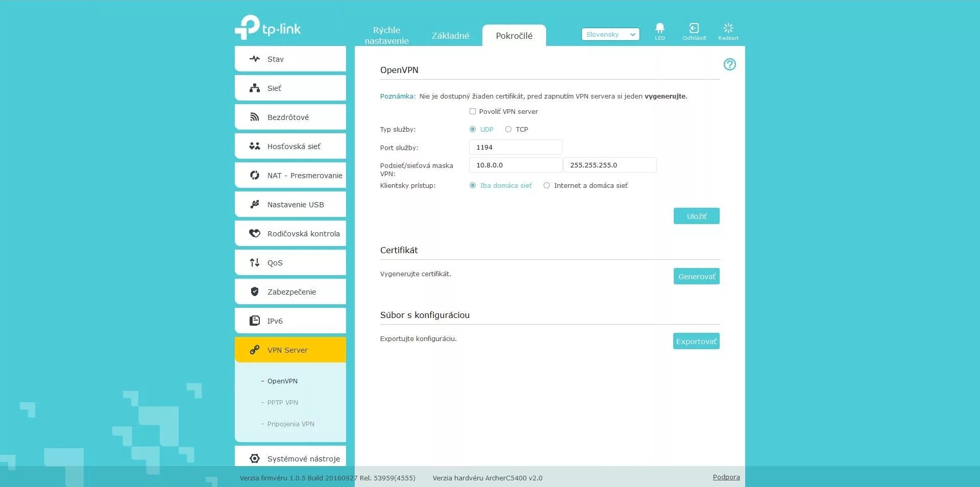Click the VPN subnet field 10.8.0.0
The width and height of the screenshot is (980, 487).
(516, 165)
